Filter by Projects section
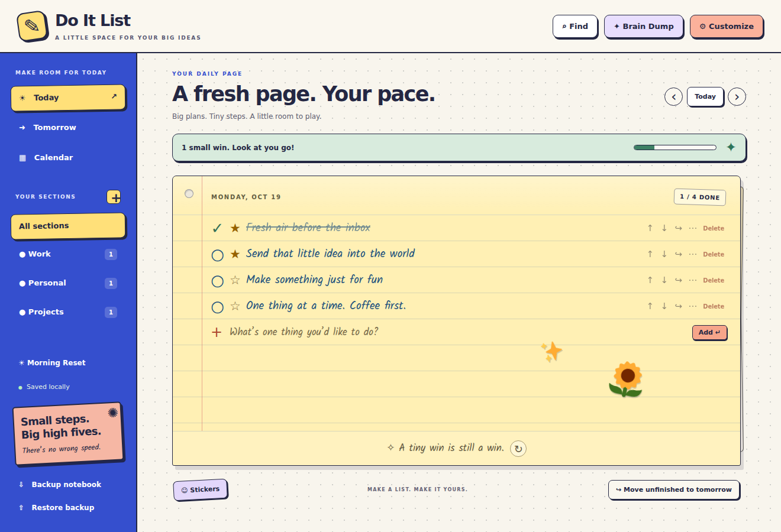 click(x=68, y=312)
